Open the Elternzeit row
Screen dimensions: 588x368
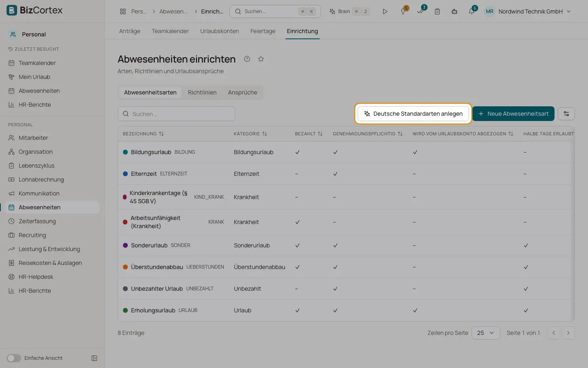click(346, 174)
